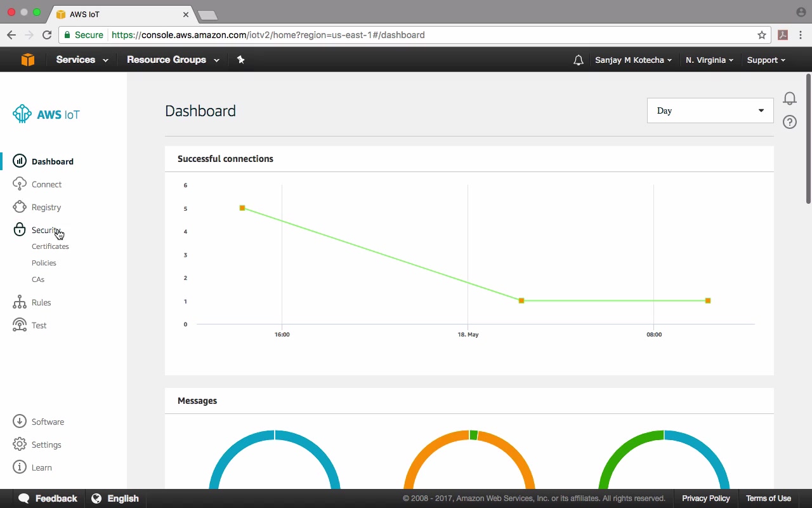The image size is (812, 508).
Task: Click the middle data point after 18. May
Action: (521, 301)
